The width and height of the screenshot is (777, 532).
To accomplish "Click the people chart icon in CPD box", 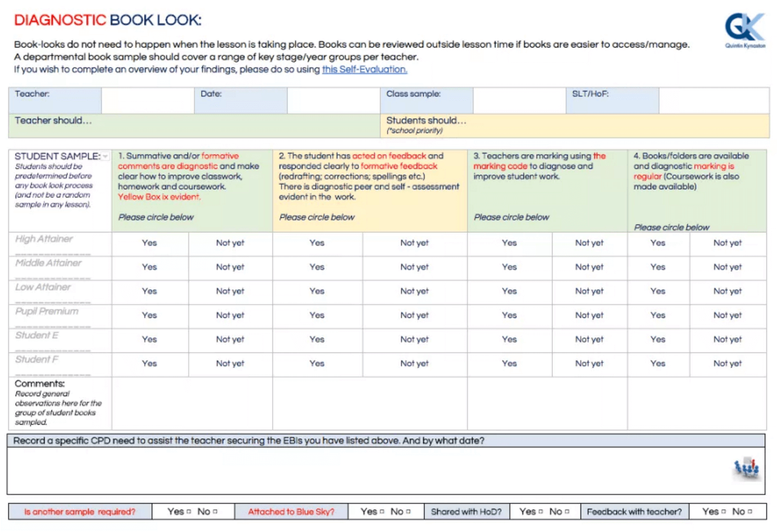I will coord(745,468).
